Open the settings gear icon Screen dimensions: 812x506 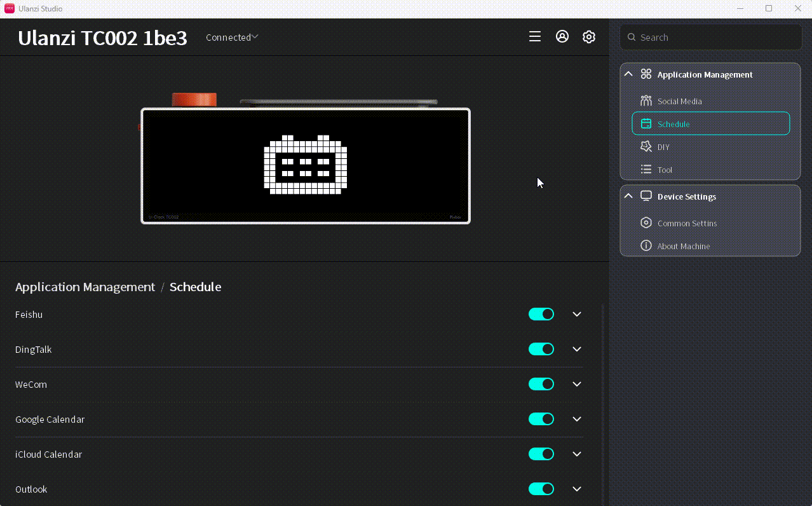[x=589, y=37]
